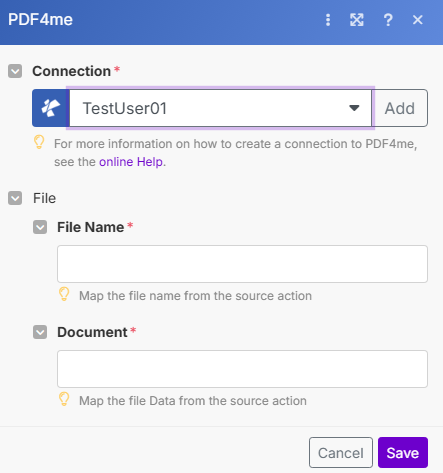The width and height of the screenshot is (443, 473).
Task: Collapse the File section toggle
Action: coord(15,198)
